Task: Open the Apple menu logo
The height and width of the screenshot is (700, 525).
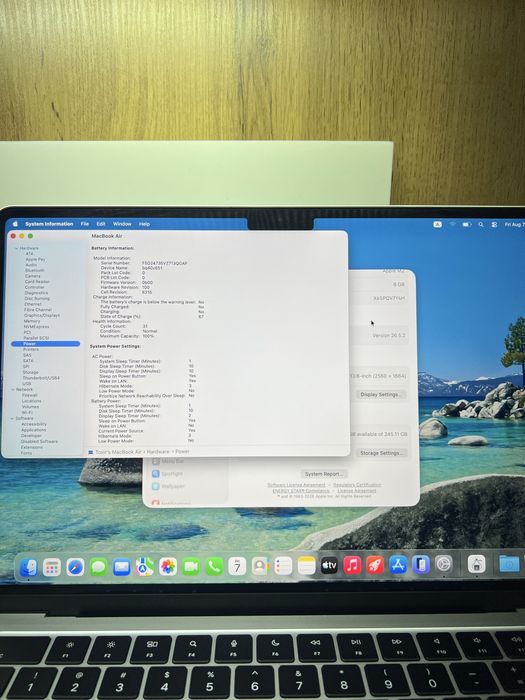Action: [x=15, y=224]
